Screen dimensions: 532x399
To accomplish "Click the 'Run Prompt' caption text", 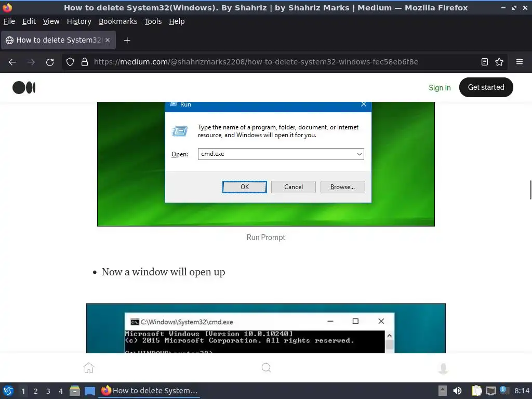I will point(265,237).
